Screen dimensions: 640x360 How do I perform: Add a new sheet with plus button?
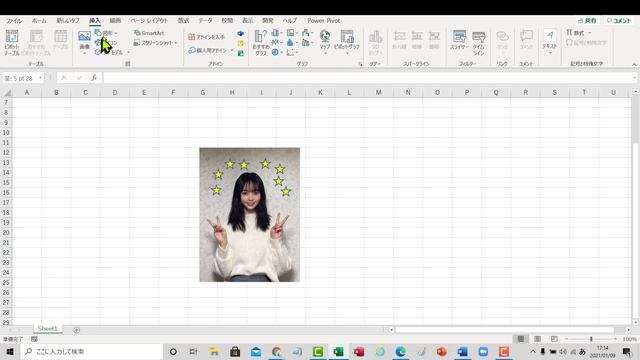point(76,330)
